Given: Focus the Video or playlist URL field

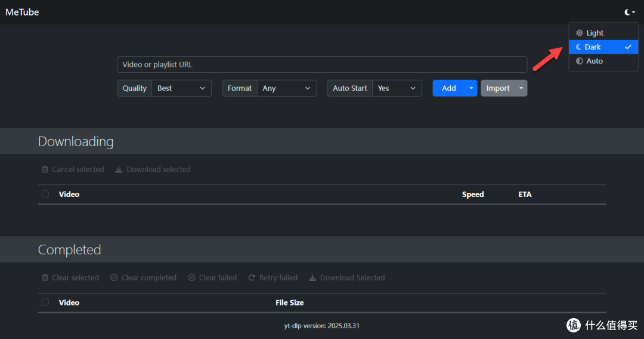Looking at the screenshot, I should [322, 64].
